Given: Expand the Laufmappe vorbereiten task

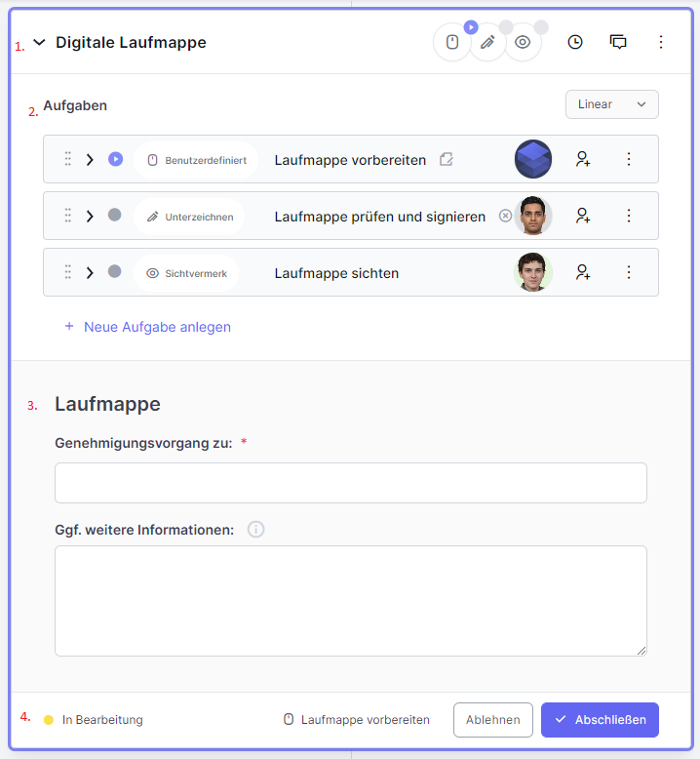Looking at the screenshot, I should [x=90, y=160].
